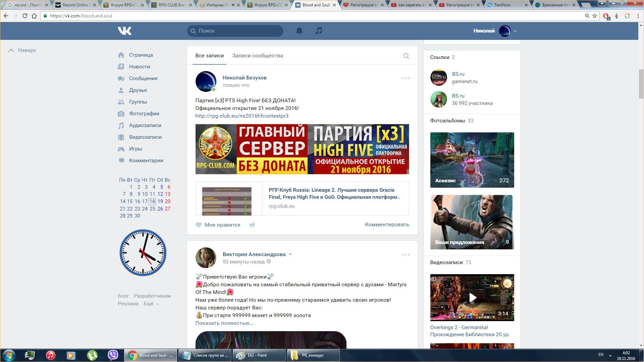
Task: Switch to Записи сообщества tab
Action: click(x=257, y=56)
